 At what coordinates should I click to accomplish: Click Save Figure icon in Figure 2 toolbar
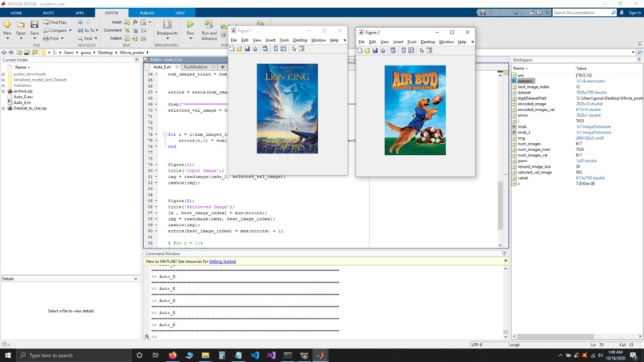pyautogui.click(x=375, y=50)
